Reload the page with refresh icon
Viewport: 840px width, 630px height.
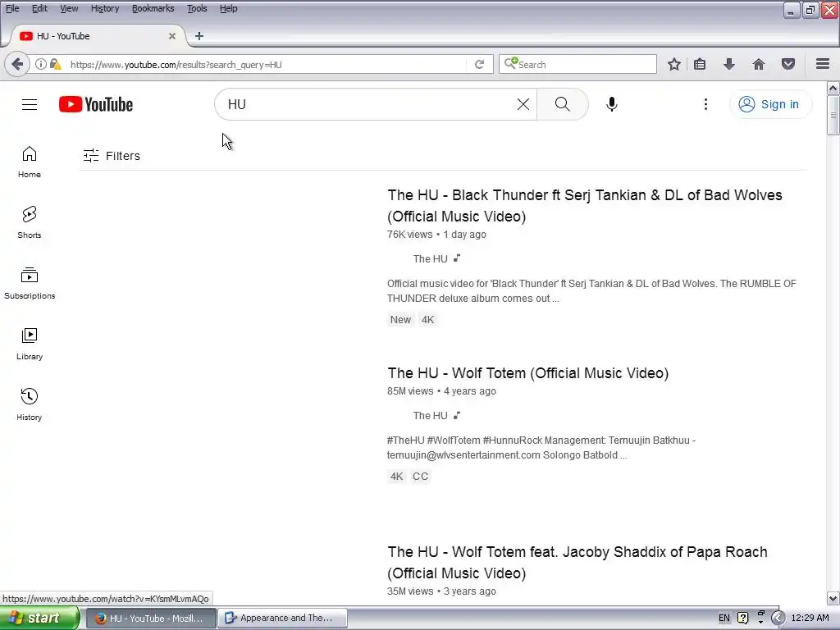479,64
